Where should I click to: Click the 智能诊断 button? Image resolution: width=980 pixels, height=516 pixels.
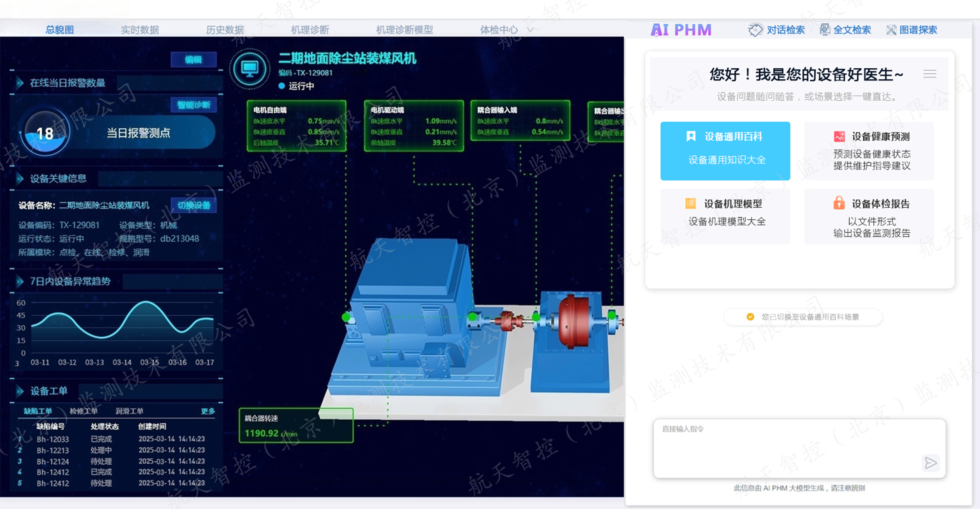coord(194,105)
